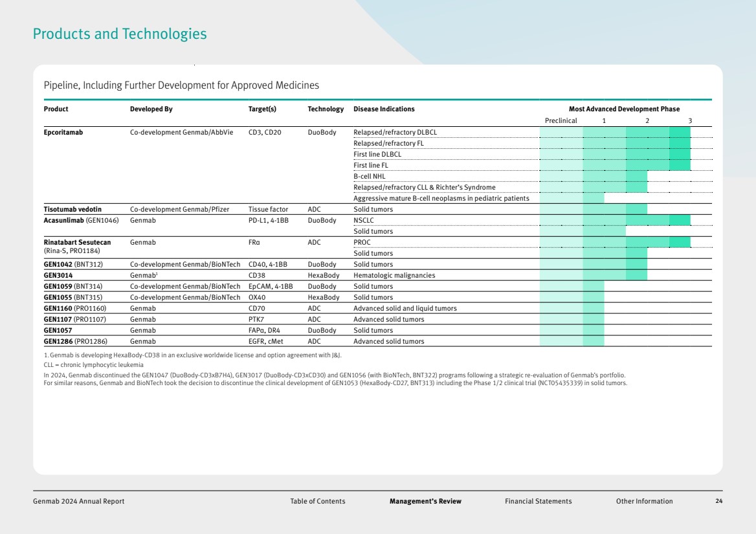Select the Products and Technologies heading
This screenshot has width=756, height=534.
pyautogui.click(x=120, y=34)
